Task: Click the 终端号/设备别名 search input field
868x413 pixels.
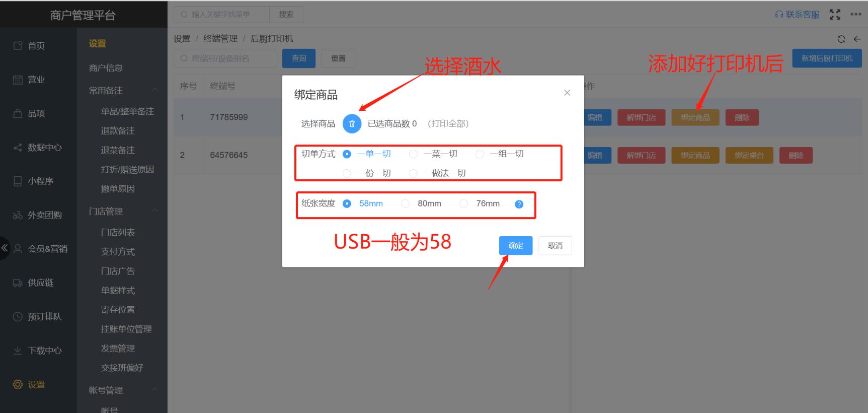Action: 225,58
